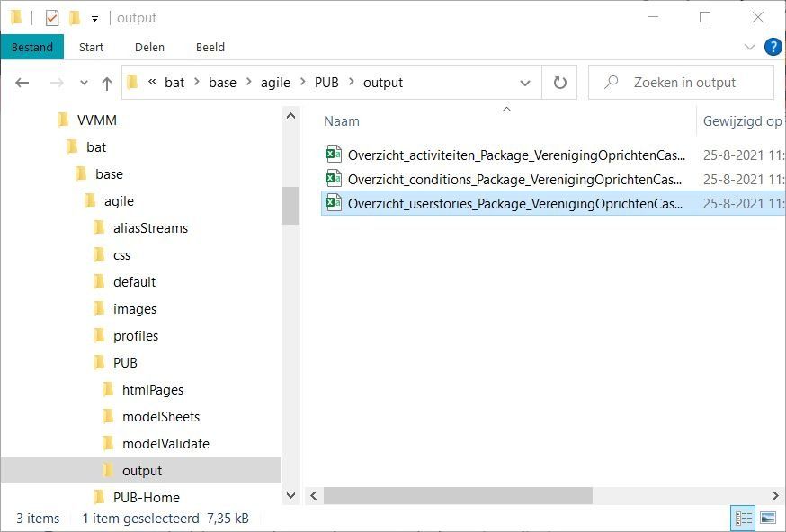The height and width of the screenshot is (532, 786).
Task: Sort by the 'Gewijzigd op' column header
Action: tap(743, 121)
